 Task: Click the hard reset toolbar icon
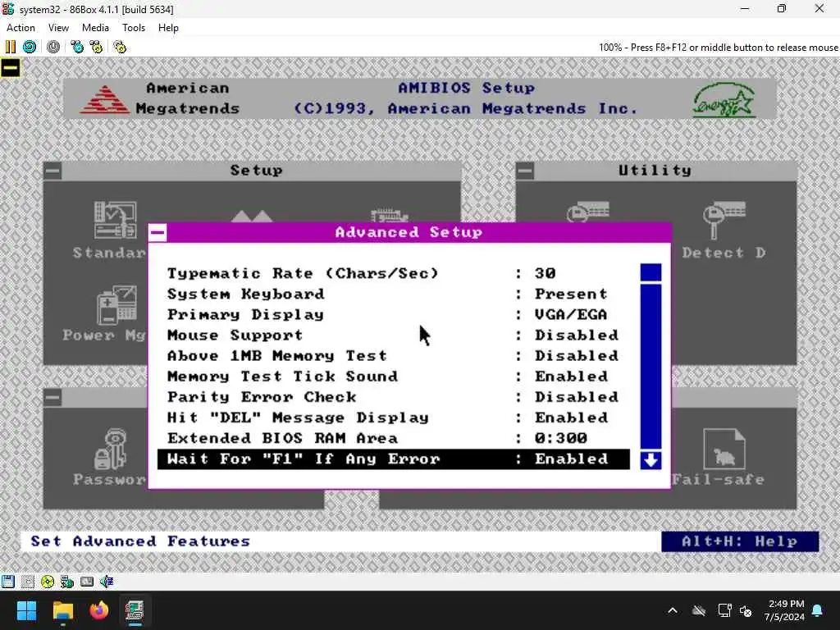(x=30, y=47)
